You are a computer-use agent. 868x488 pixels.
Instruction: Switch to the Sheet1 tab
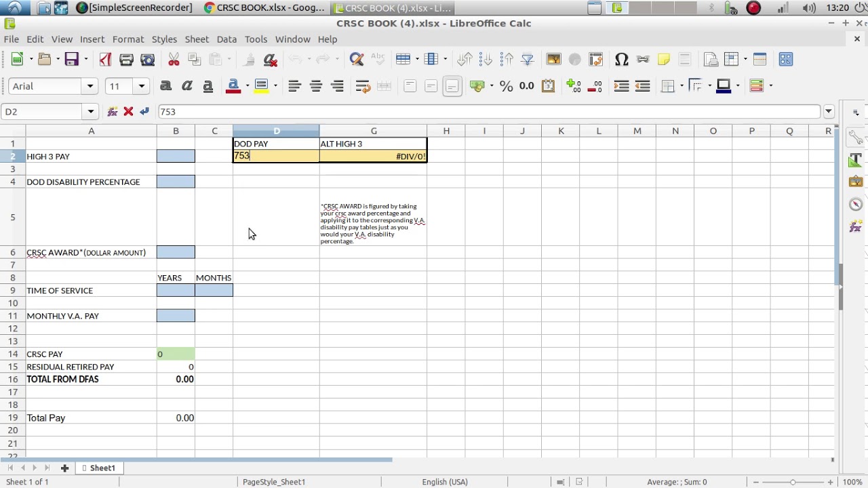98,468
